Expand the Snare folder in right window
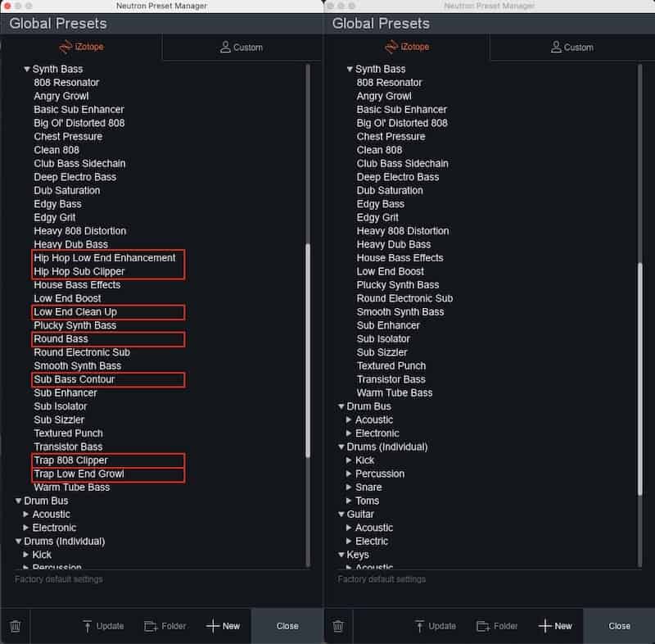This screenshot has width=655, height=644. [349, 487]
